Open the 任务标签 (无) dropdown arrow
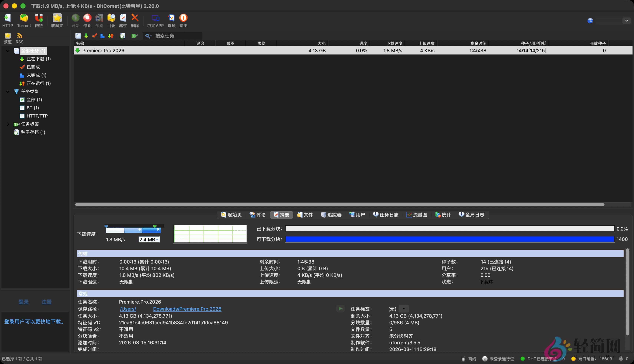634x364 pixels. 404,309
